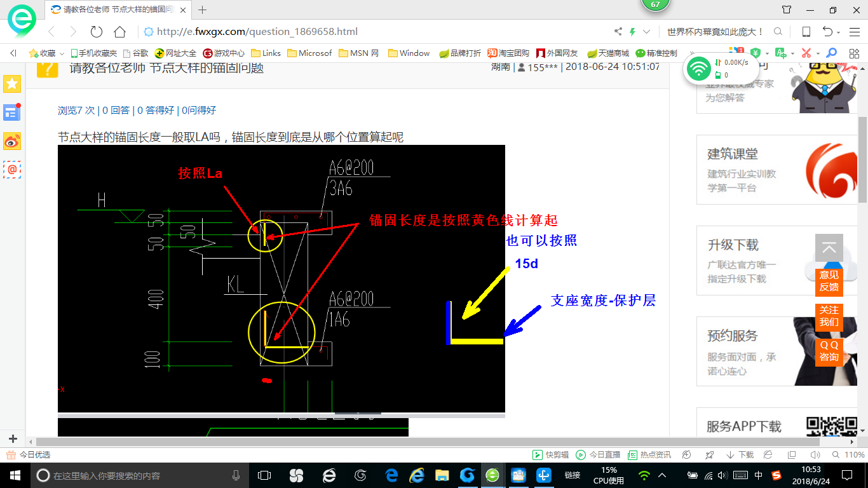Expand the system tray hidden icons

coord(662,475)
